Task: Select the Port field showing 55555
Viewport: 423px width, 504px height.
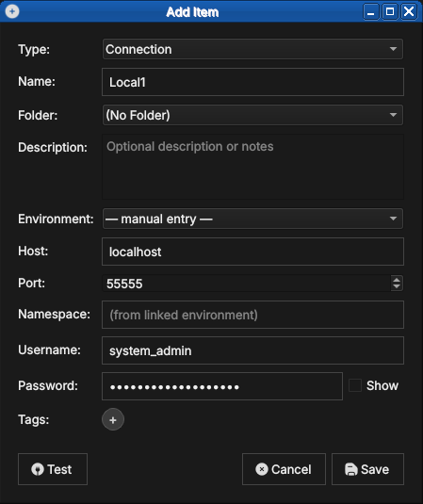Action: (246, 284)
